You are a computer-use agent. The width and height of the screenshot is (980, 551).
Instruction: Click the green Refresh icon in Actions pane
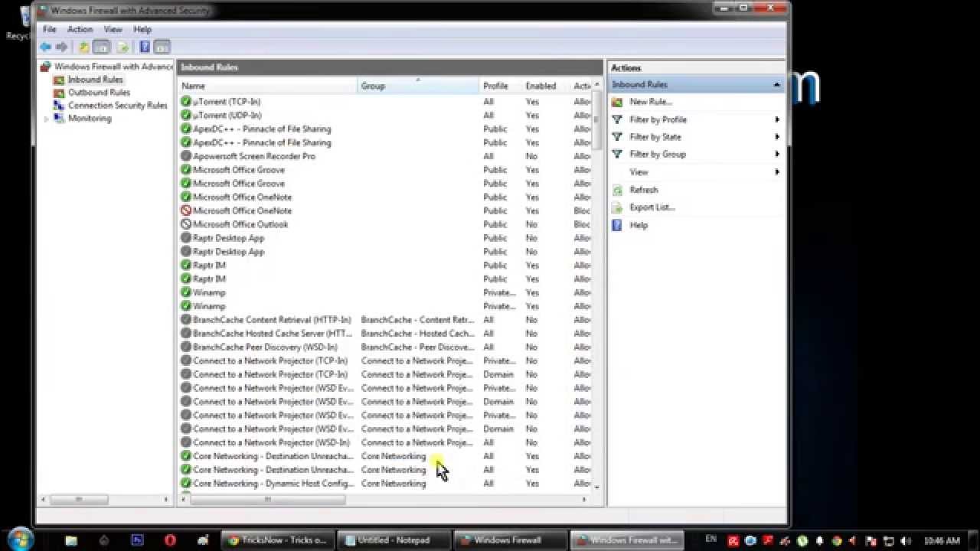click(x=617, y=190)
